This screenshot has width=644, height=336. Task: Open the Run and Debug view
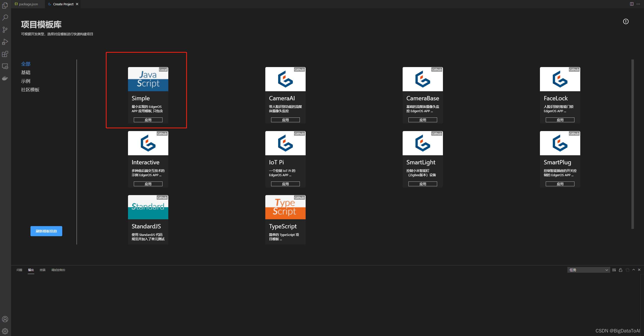pyautogui.click(x=5, y=42)
